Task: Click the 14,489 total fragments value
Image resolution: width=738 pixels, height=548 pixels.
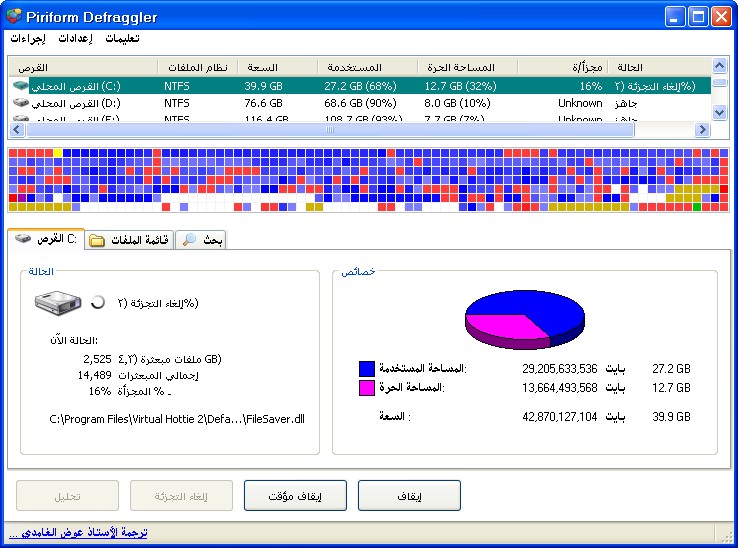Action: click(94, 375)
